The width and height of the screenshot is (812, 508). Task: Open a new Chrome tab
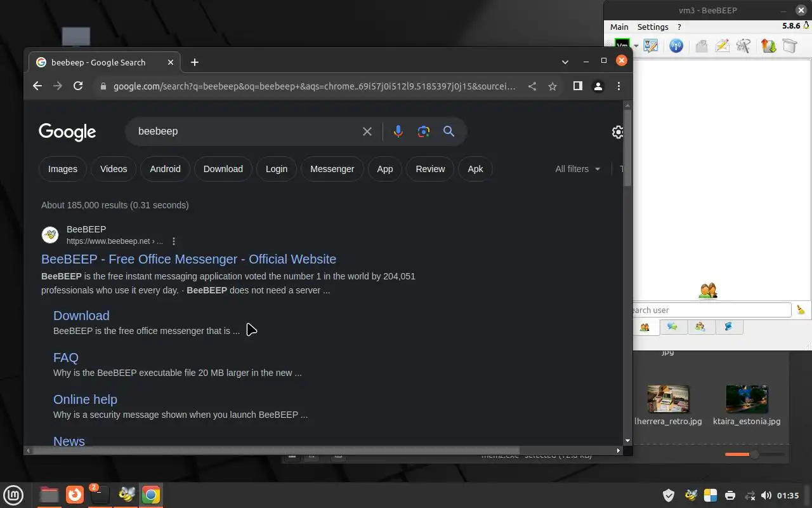tap(195, 62)
